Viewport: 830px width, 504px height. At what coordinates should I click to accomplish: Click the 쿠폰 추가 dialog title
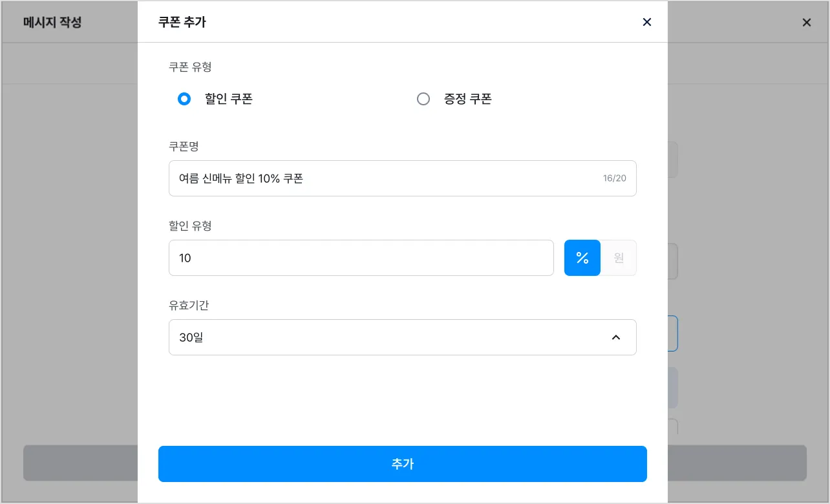point(182,22)
